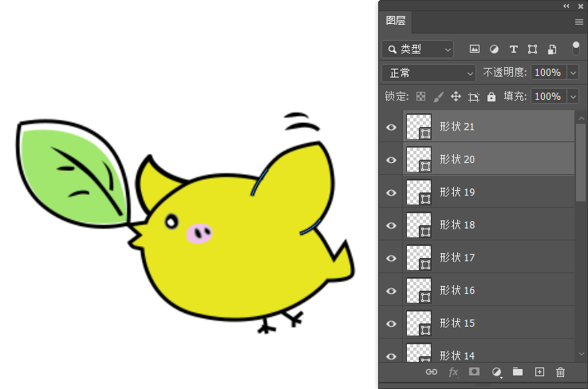Select the 图层 panel tab
This screenshot has width=588, height=389.
tap(396, 21)
